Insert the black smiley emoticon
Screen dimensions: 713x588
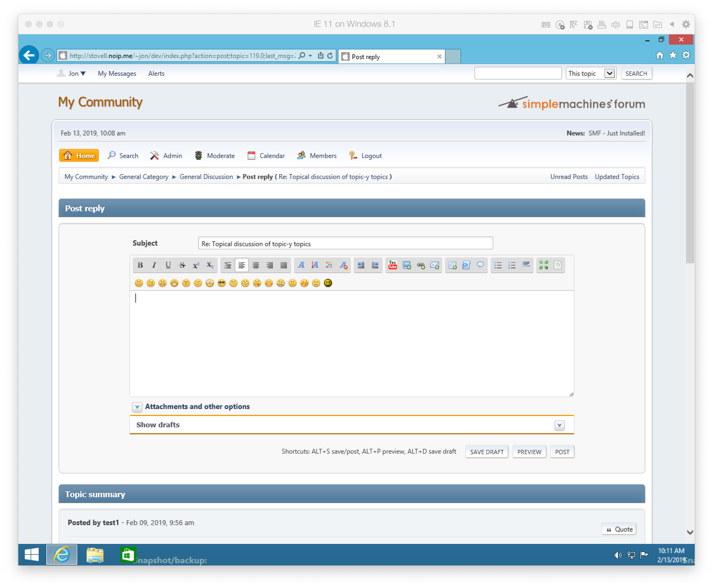328,283
